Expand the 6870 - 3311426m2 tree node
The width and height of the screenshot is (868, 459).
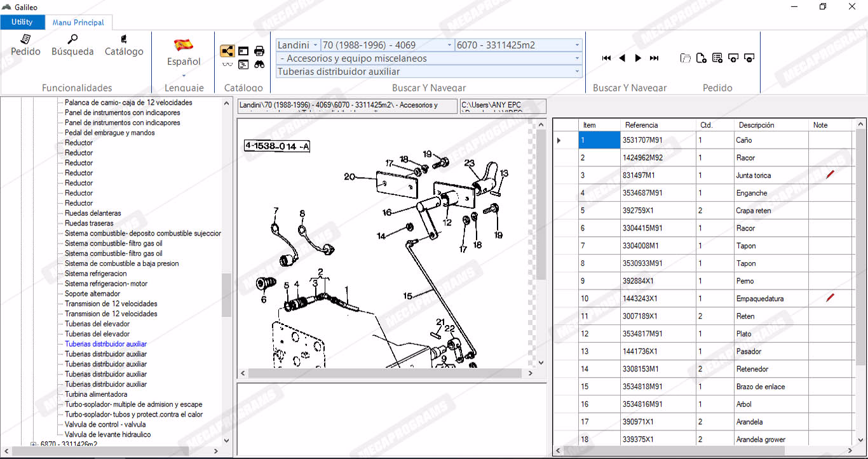(x=34, y=444)
